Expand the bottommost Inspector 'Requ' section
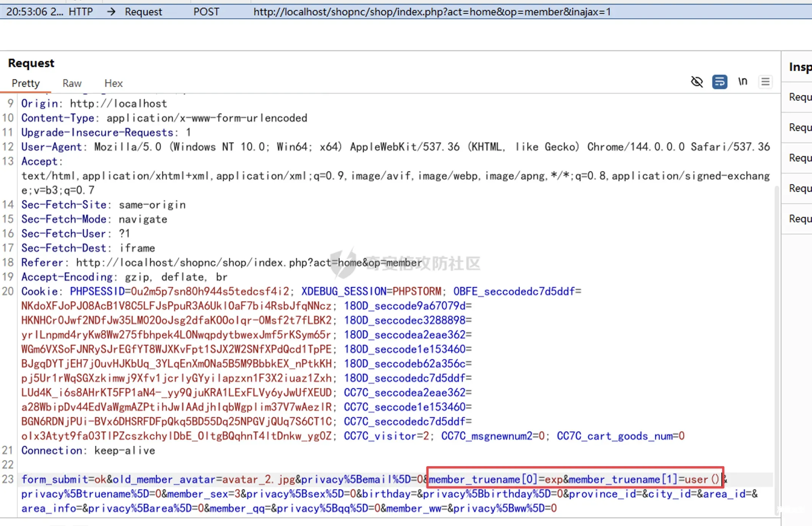Image resolution: width=812 pixels, height=526 pixels. click(800, 219)
